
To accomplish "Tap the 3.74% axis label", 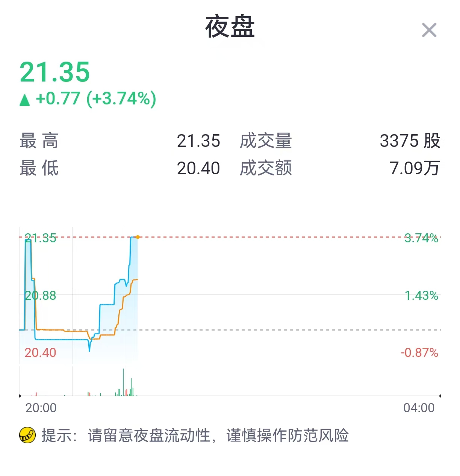I will tap(421, 238).
